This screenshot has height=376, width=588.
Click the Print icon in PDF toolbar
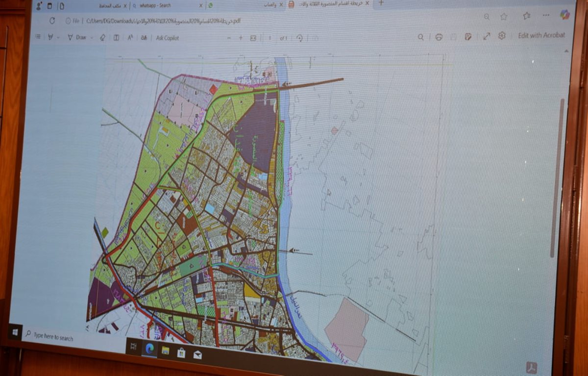coord(439,37)
